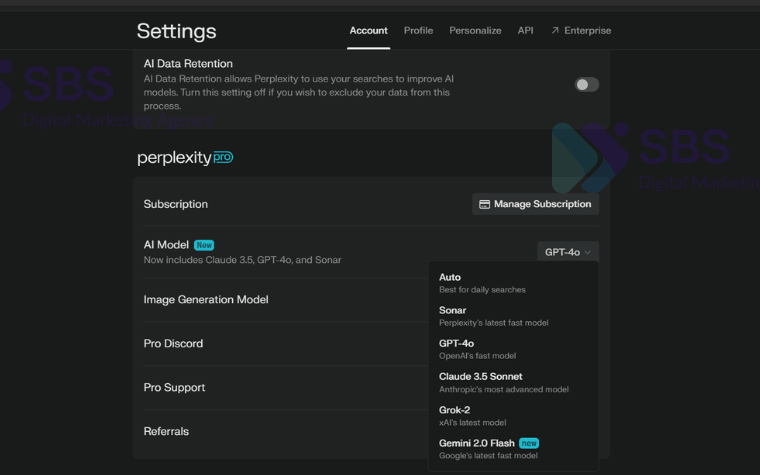Click the Subscription row label
This screenshot has height=475, width=760.
pyautogui.click(x=175, y=204)
